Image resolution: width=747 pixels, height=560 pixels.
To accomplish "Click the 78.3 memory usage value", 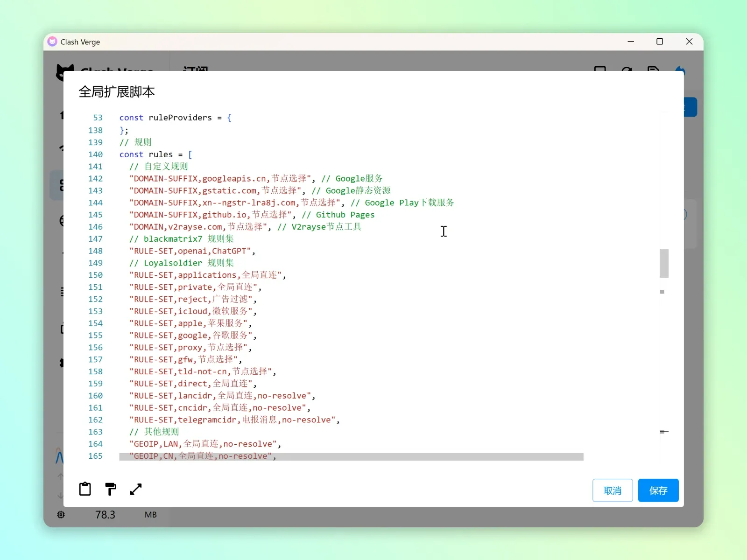I will click(x=105, y=515).
